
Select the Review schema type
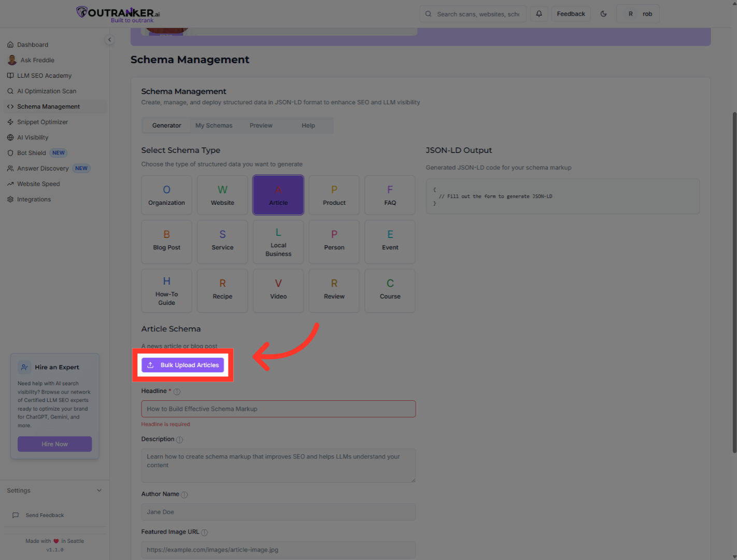334,290
